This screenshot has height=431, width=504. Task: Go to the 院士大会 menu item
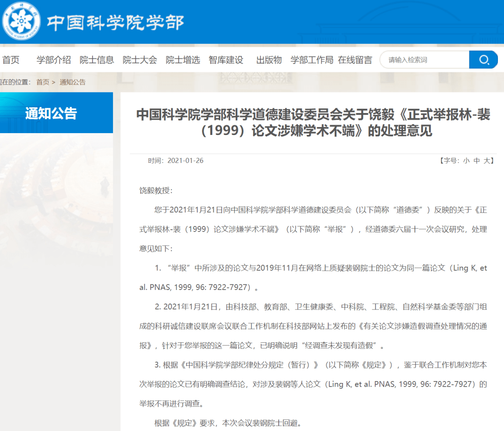coord(140,60)
